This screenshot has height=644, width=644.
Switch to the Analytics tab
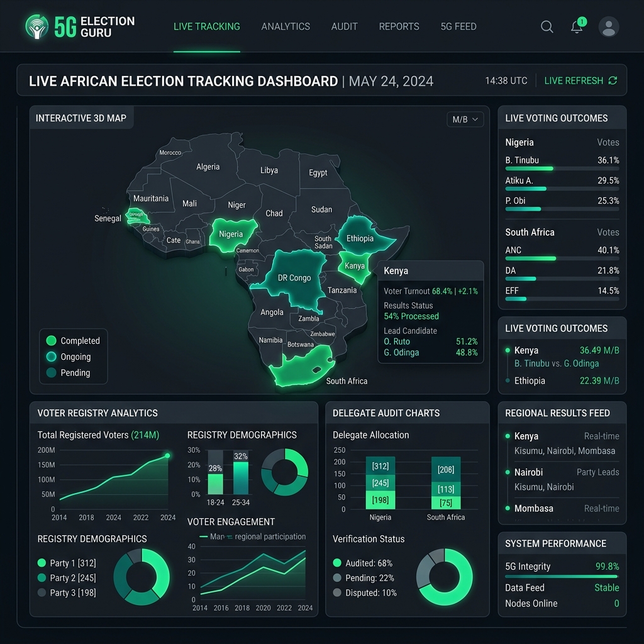(286, 26)
